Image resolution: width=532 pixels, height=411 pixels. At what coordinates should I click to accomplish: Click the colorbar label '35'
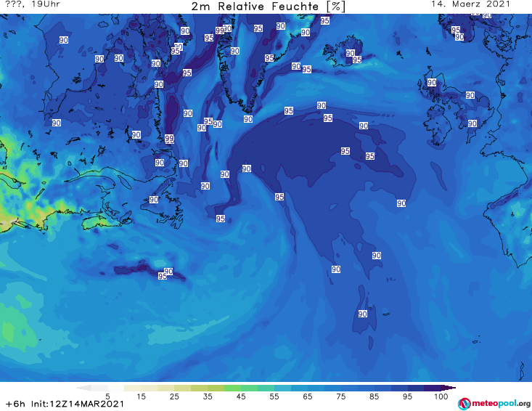tap(208, 396)
